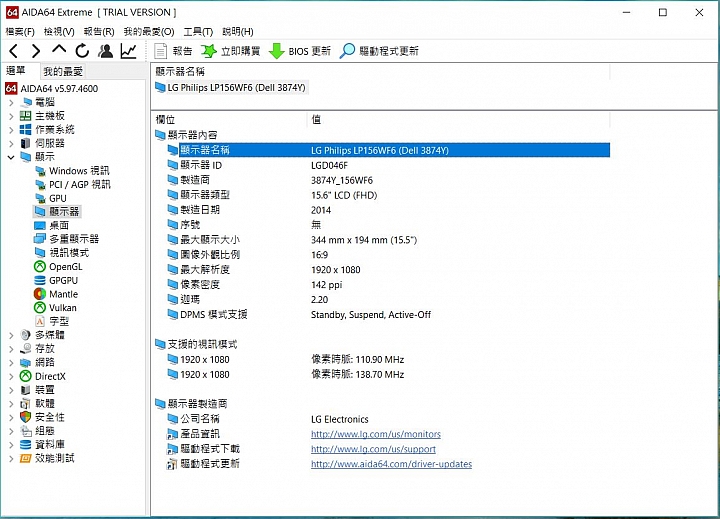This screenshot has width=720, height=519.
Task: Click the Vulkan icon in the tree
Action: pos(40,307)
